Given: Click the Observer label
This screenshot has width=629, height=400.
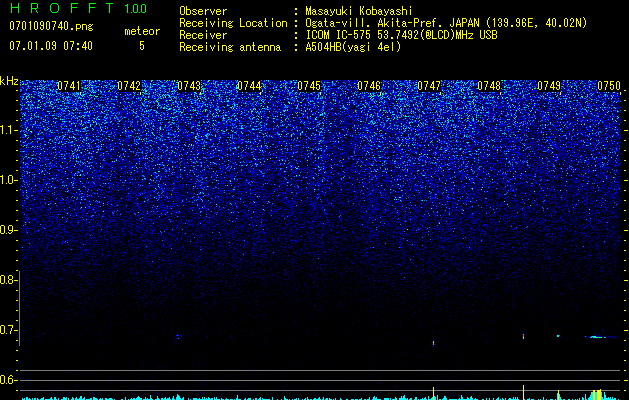Looking at the screenshot, I should 203,11.
